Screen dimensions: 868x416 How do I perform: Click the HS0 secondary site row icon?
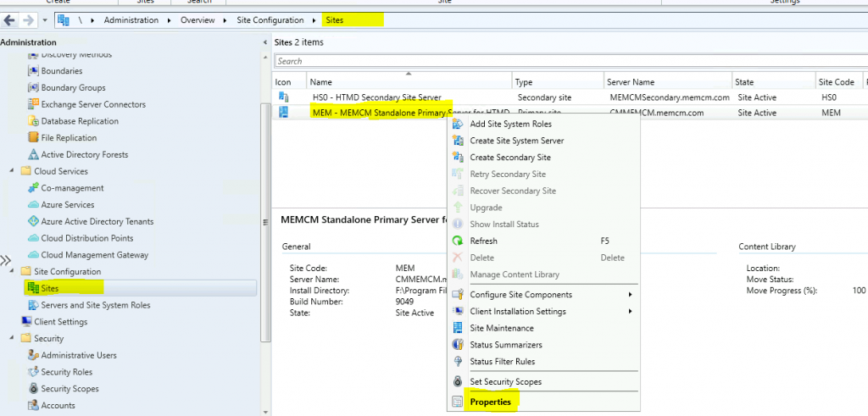[x=283, y=97]
